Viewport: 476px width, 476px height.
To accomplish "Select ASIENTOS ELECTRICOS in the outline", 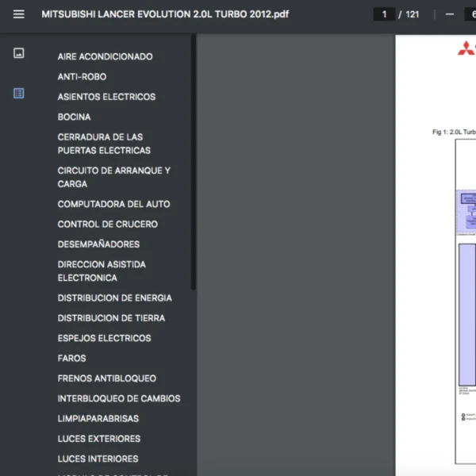I will tap(106, 97).
